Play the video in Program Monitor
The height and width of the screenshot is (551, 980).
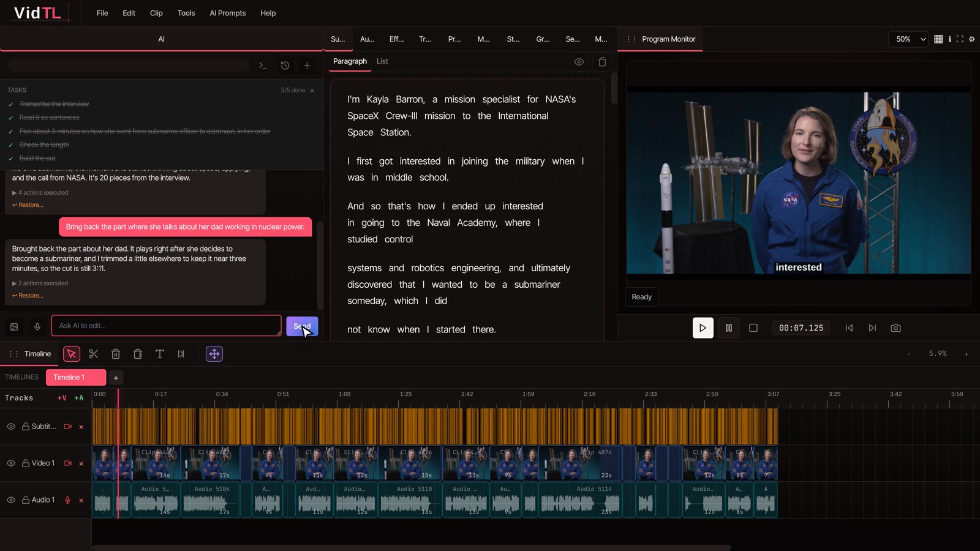[x=703, y=328]
